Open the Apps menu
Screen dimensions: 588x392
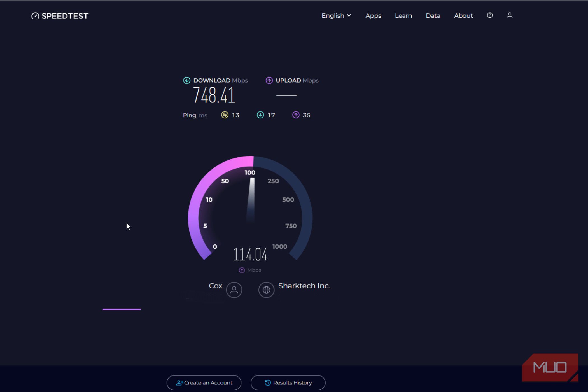[x=373, y=16]
